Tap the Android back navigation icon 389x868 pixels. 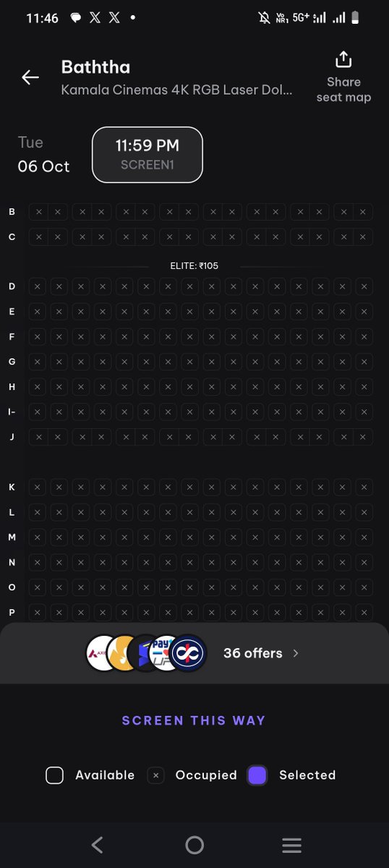pyautogui.click(x=98, y=844)
